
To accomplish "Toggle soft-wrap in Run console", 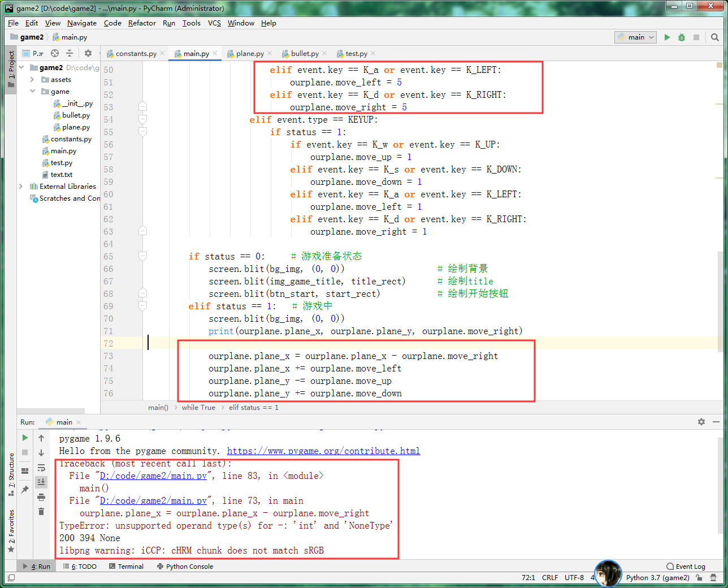I will tap(41, 468).
